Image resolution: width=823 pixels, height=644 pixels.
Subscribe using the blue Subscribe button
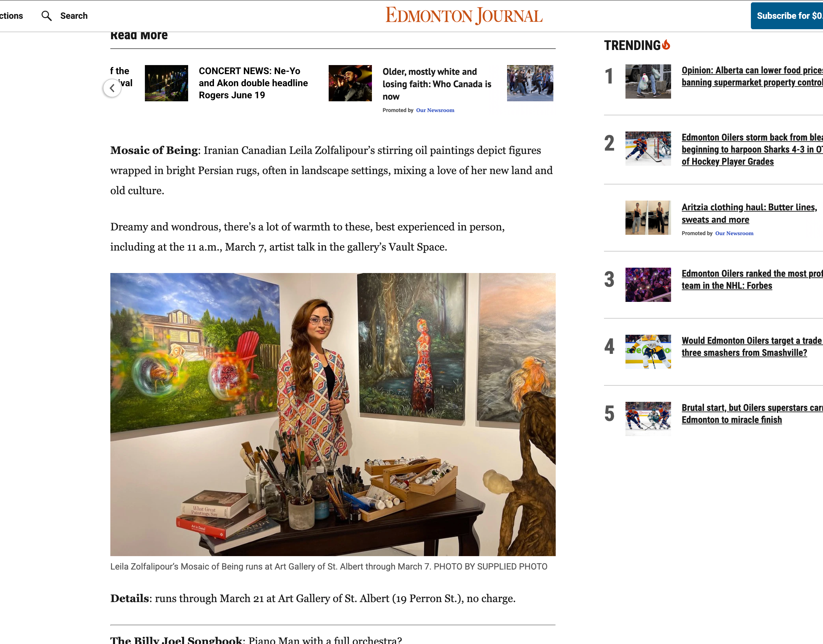click(x=787, y=16)
